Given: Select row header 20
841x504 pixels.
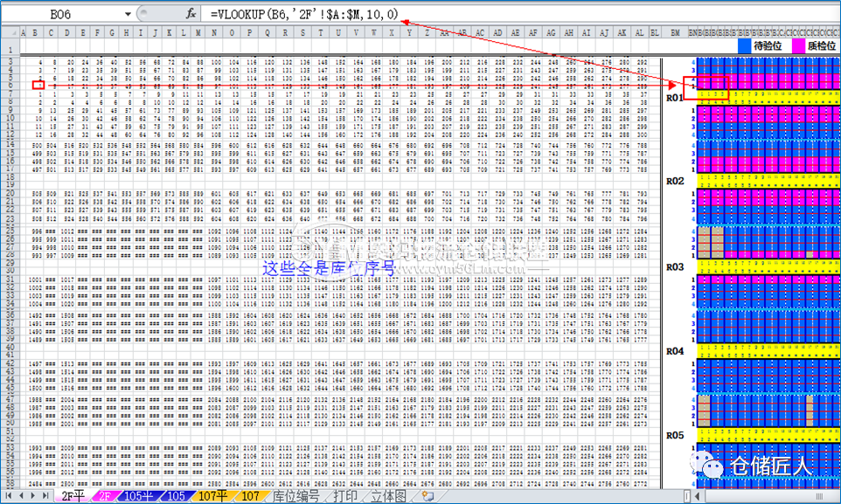Looking at the screenshot, I should pyautogui.click(x=10, y=194).
